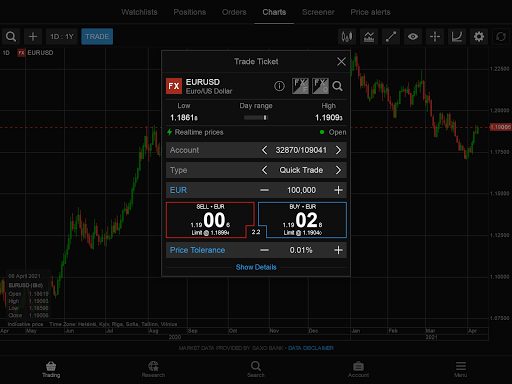Click the 2.2 spread value
The width and height of the screenshot is (512, 384).
point(256,232)
